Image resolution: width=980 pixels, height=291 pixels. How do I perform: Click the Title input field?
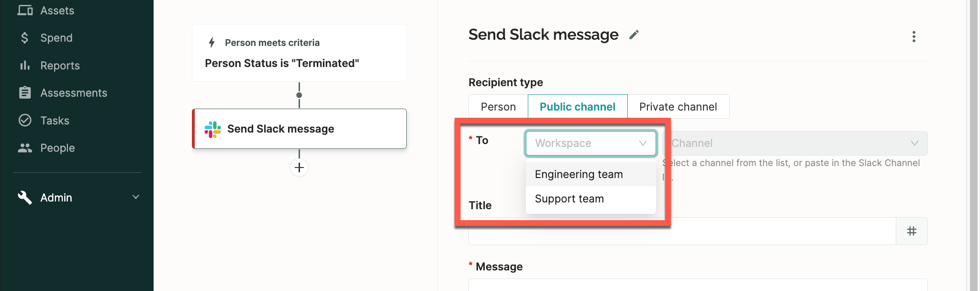pyautogui.click(x=682, y=231)
